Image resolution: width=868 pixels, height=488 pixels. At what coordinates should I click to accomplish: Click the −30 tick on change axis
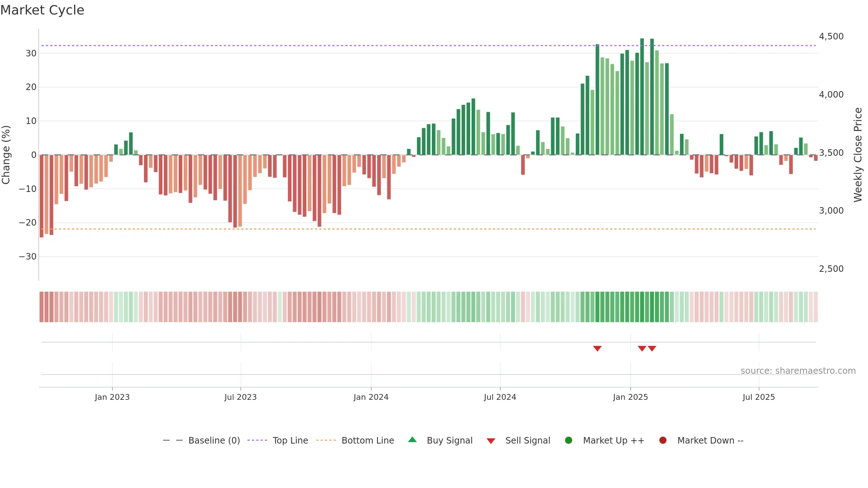28,256
